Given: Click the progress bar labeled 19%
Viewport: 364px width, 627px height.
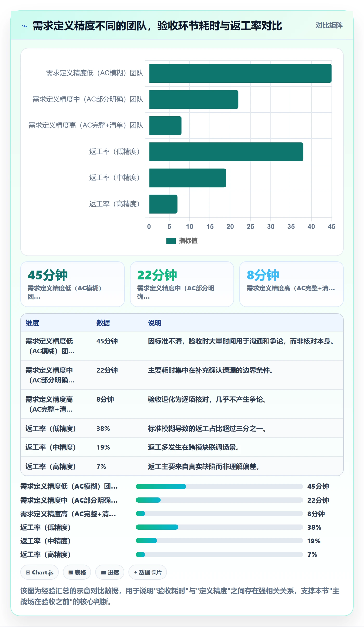Looking at the screenshot, I should [219, 541].
